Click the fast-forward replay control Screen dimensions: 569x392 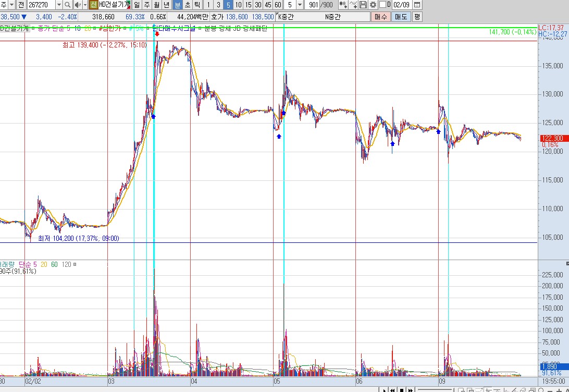pyautogui.click(x=411, y=390)
